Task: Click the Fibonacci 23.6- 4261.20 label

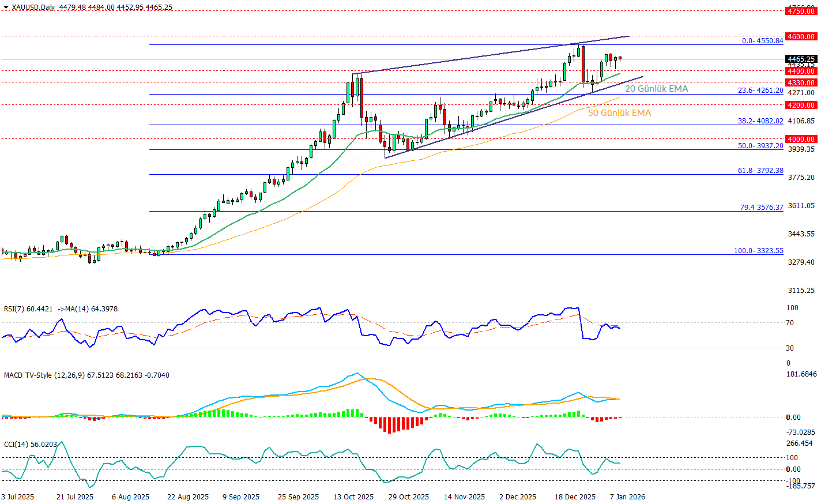Action: point(760,91)
